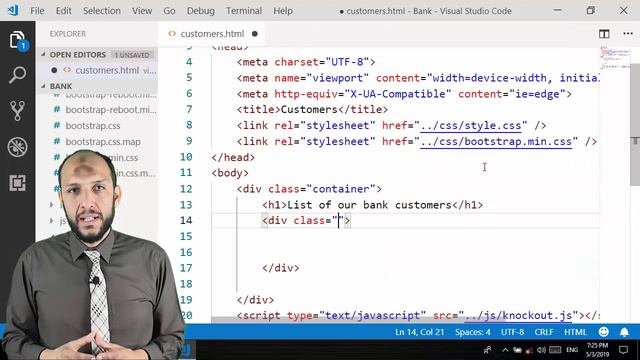Follow the ../js/knockout.js script link
Screen dimensions: 640x360
[518, 316]
